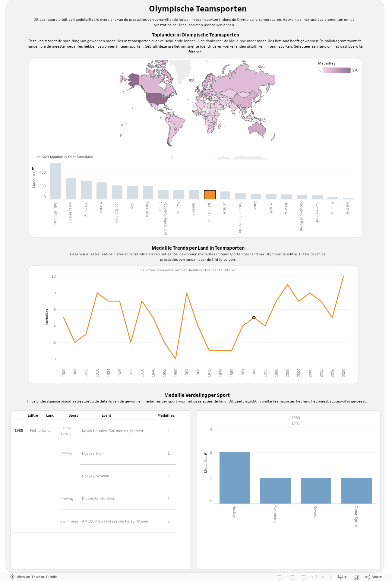Select the Rowing bar in sport chart

[x=316, y=491]
